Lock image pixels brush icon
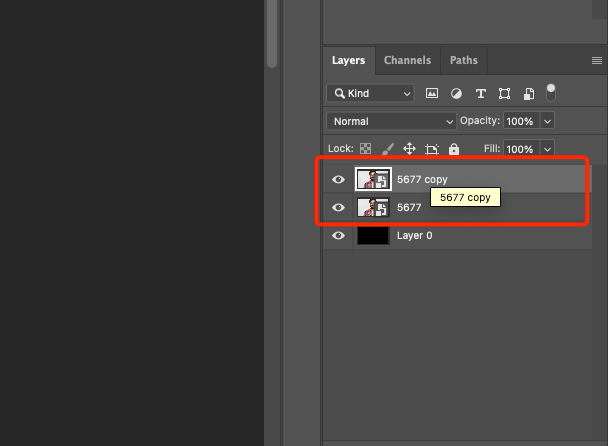This screenshot has width=608, height=446. [388, 149]
